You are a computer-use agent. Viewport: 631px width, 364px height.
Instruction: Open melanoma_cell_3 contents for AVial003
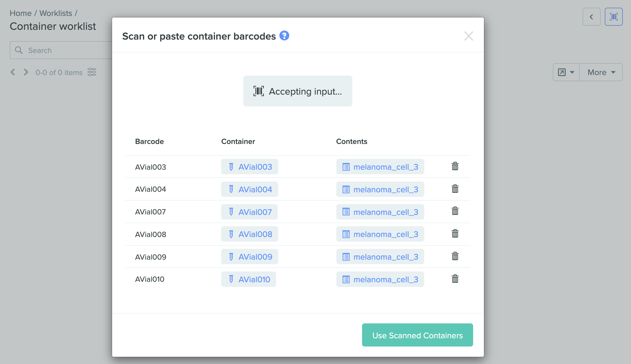380,167
